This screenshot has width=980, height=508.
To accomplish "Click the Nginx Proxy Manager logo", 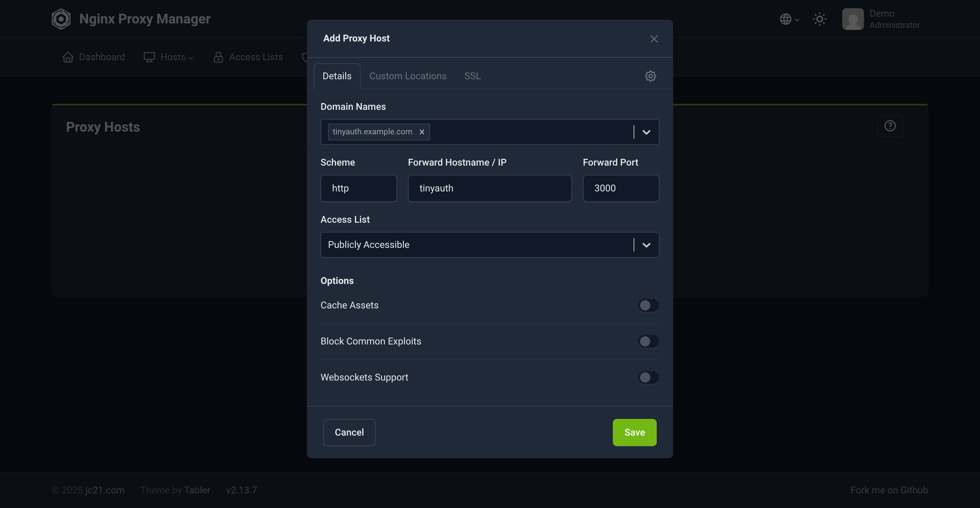I will [x=61, y=19].
